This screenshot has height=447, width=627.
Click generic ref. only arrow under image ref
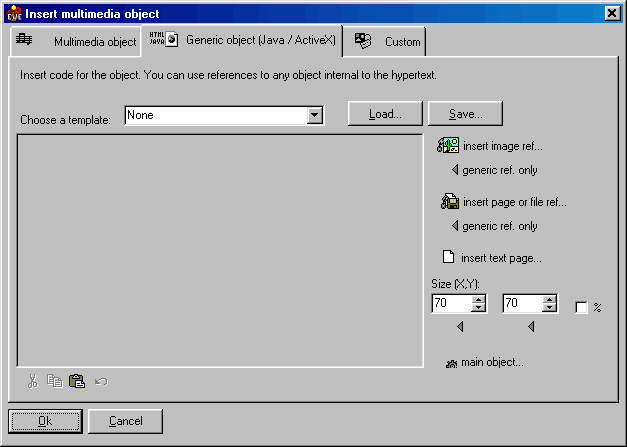[455, 170]
